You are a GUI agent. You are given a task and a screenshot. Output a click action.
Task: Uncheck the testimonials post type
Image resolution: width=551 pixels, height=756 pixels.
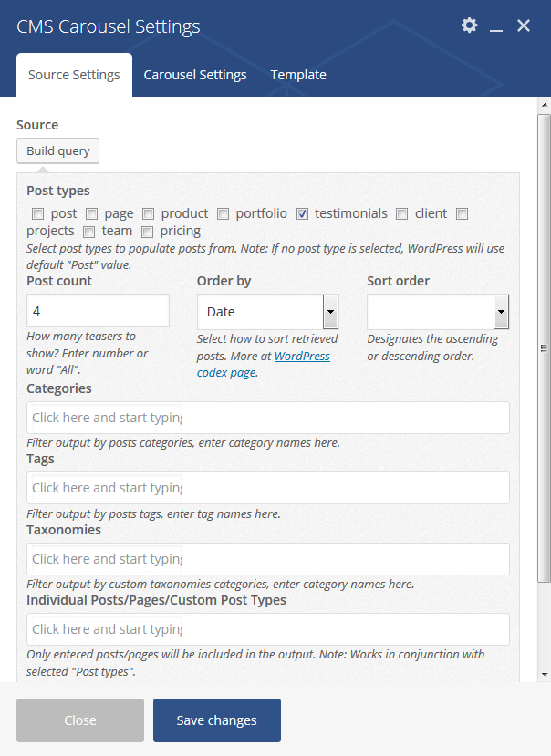302,214
